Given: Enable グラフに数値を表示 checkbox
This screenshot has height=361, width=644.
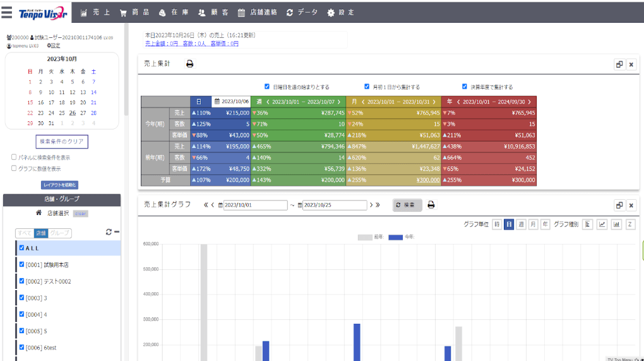Looking at the screenshot, I should (x=14, y=169).
